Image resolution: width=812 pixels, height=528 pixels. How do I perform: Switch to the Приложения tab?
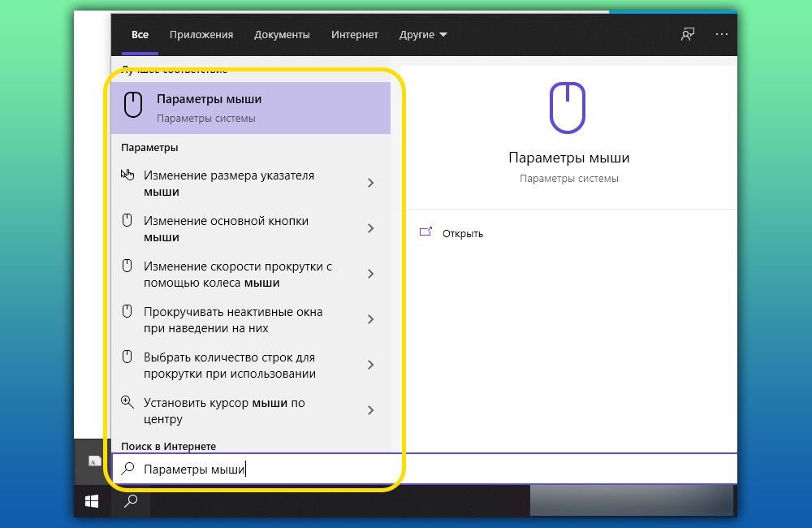click(201, 35)
